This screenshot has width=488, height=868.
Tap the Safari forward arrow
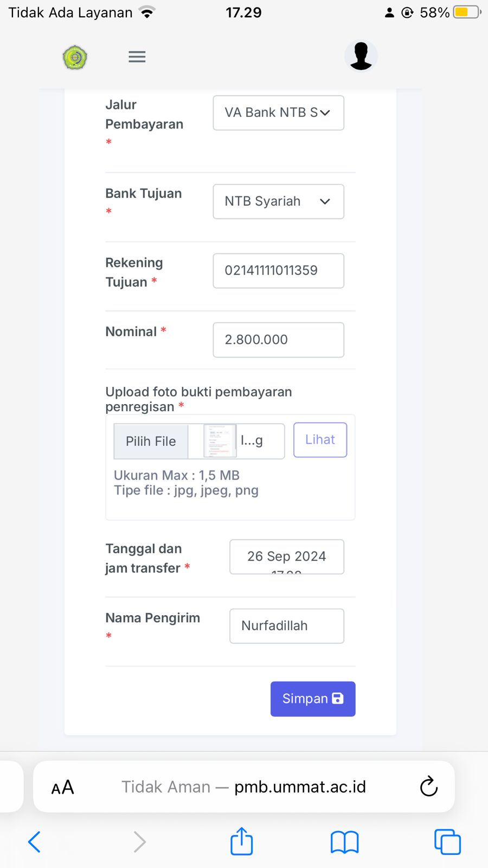pos(139,842)
